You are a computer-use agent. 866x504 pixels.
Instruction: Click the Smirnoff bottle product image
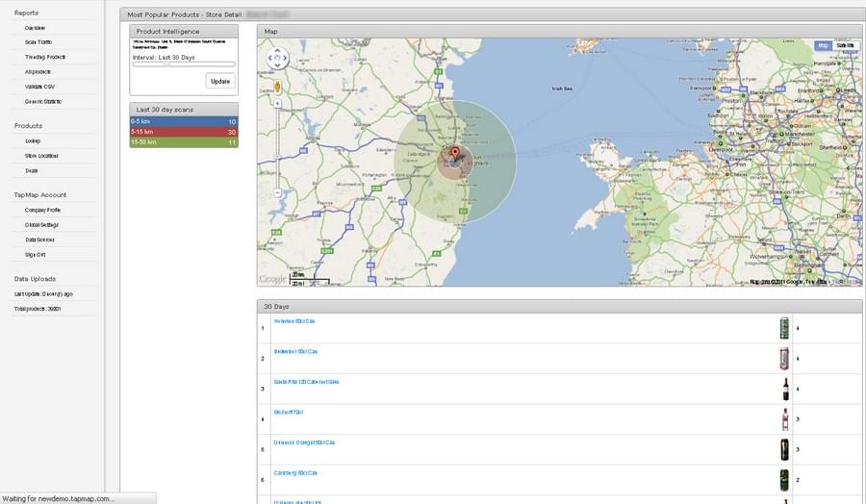click(x=785, y=419)
